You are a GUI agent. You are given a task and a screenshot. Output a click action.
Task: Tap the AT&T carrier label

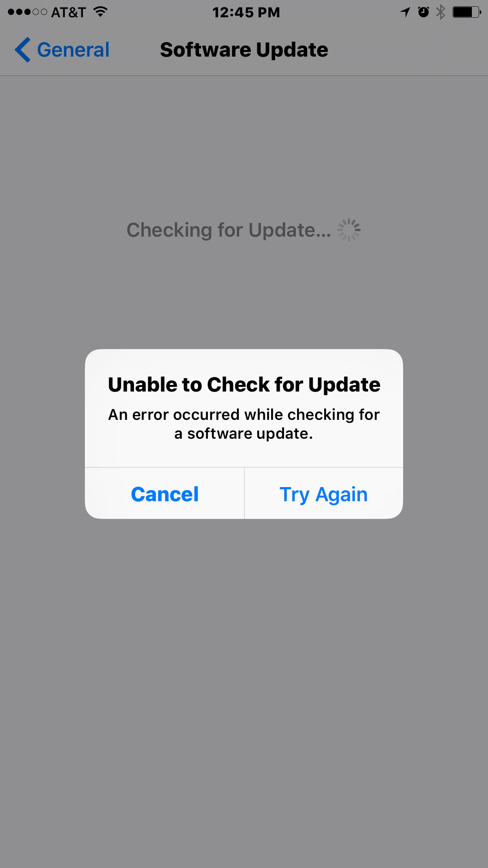(68, 12)
